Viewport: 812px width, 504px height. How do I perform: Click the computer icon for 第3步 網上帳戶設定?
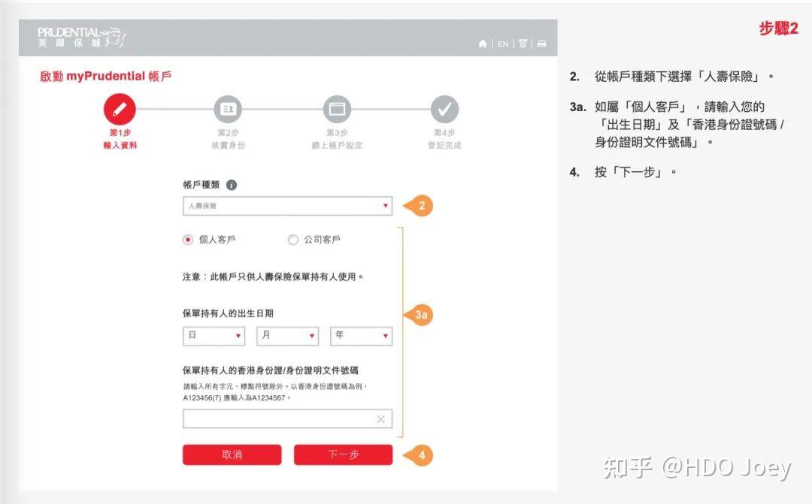pos(335,109)
